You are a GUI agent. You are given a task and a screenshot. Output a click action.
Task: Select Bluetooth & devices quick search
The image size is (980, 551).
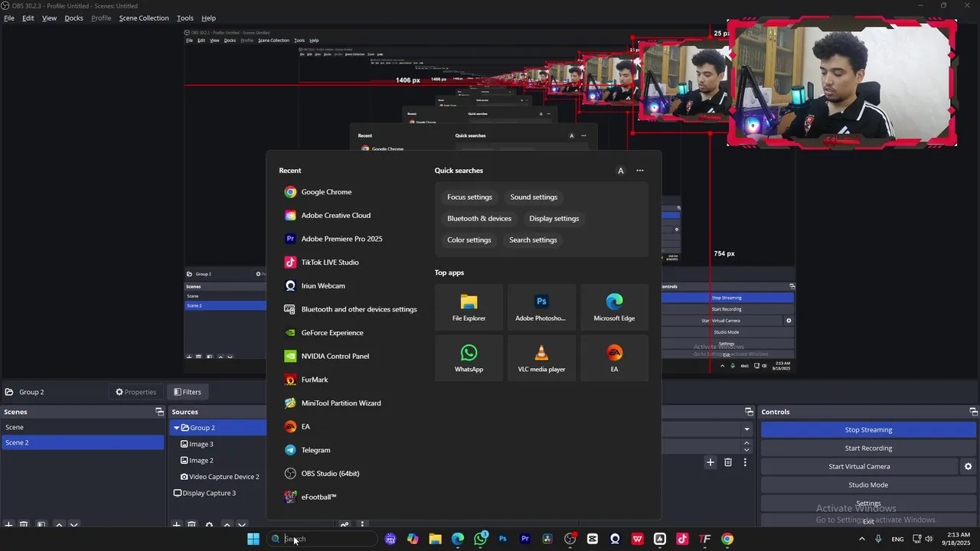coord(479,219)
